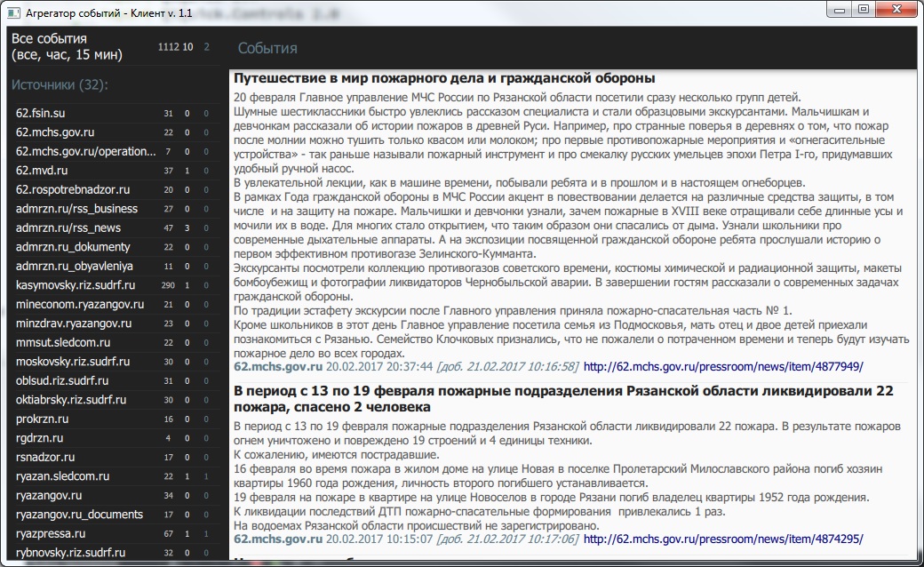Click count 67 in ryazpressa.ru row
Viewport: 924px width, 567px height.
click(x=169, y=534)
